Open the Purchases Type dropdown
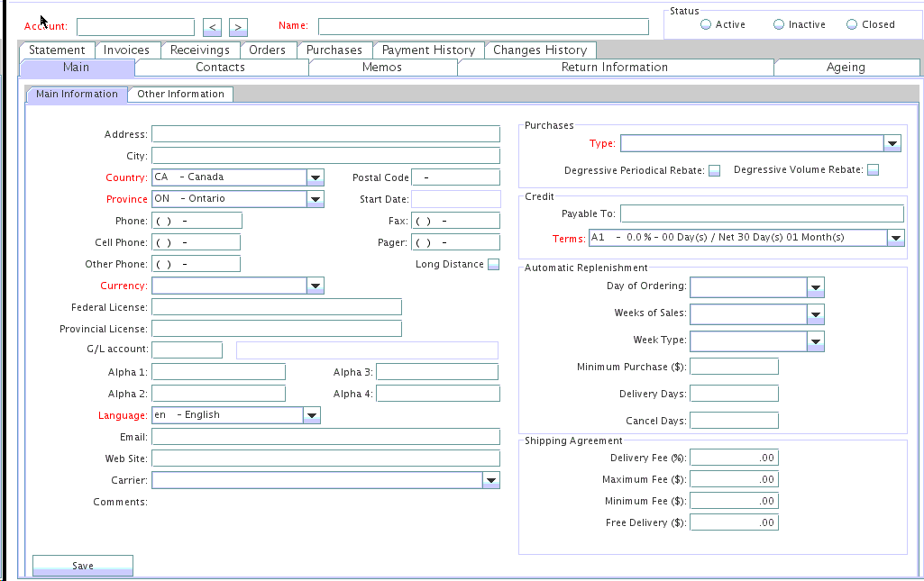The height and width of the screenshot is (581, 924). pyautogui.click(x=892, y=143)
